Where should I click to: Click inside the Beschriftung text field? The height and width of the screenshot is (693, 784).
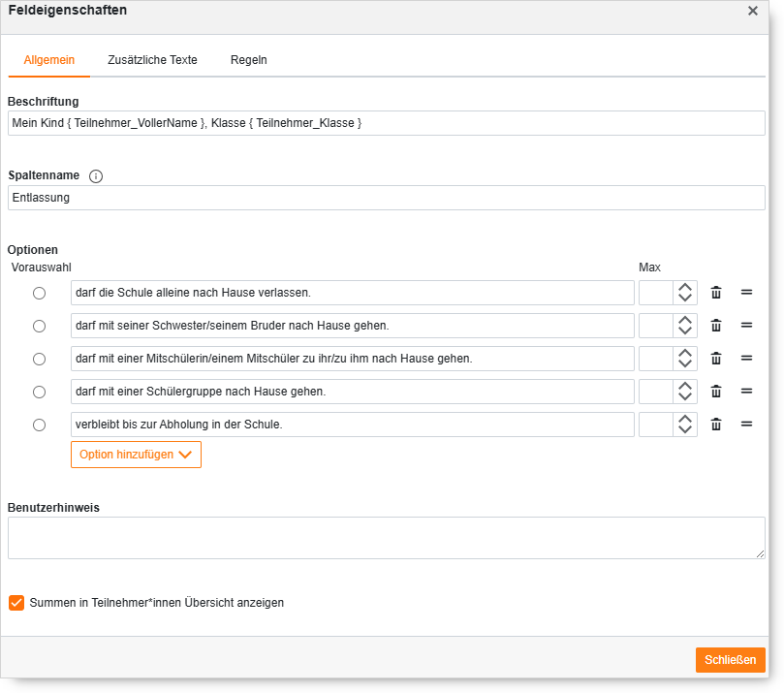click(x=387, y=123)
